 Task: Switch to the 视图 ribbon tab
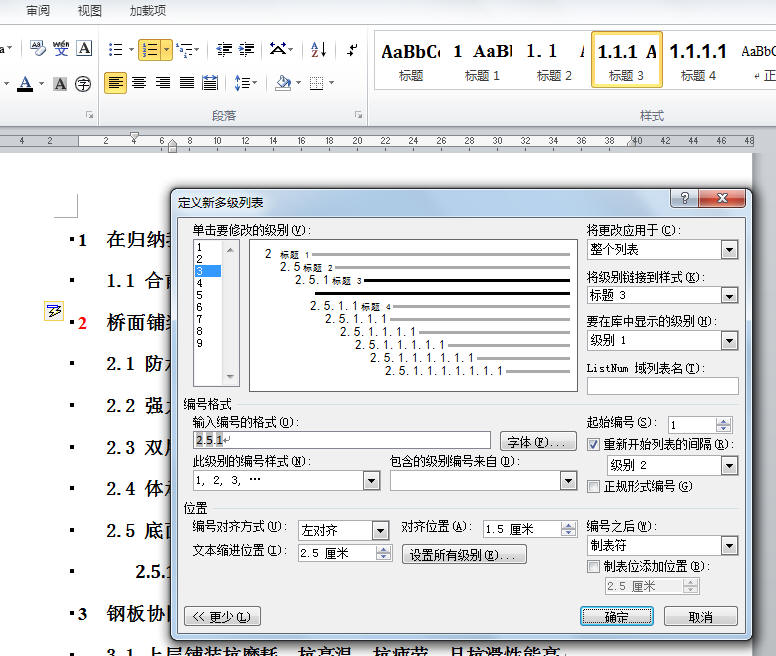coord(90,10)
